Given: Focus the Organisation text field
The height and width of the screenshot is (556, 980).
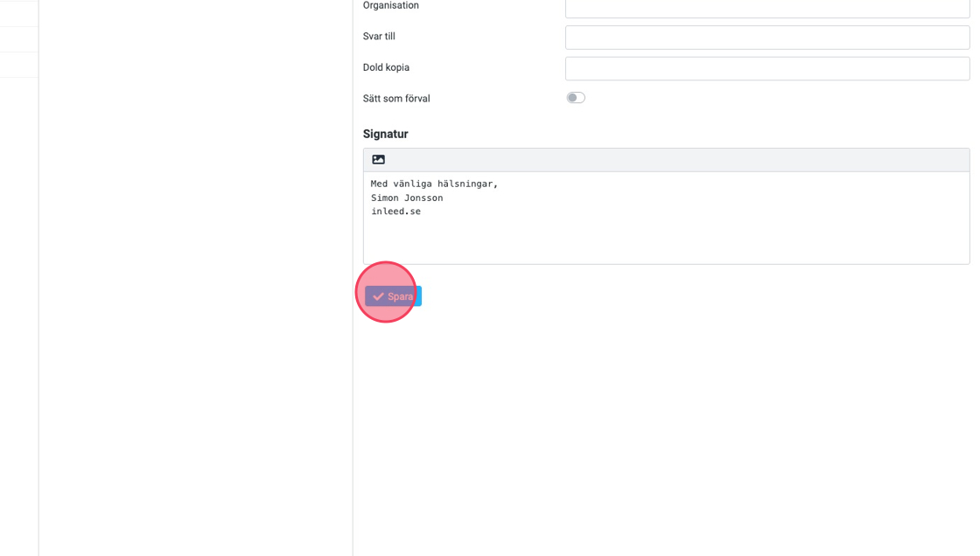Looking at the screenshot, I should coord(766,8).
